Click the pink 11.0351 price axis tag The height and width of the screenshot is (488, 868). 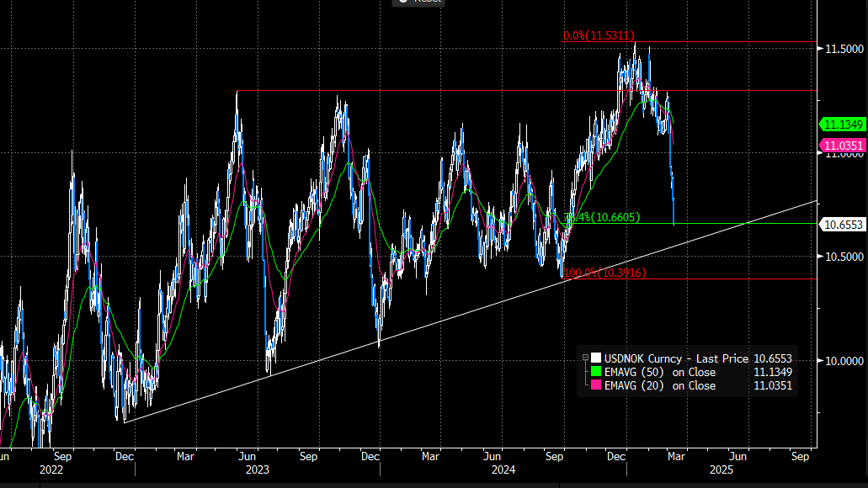(843, 146)
